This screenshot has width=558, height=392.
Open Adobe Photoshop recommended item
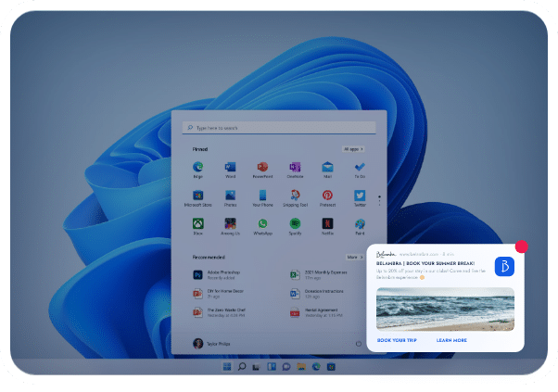pyautogui.click(x=217, y=274)
